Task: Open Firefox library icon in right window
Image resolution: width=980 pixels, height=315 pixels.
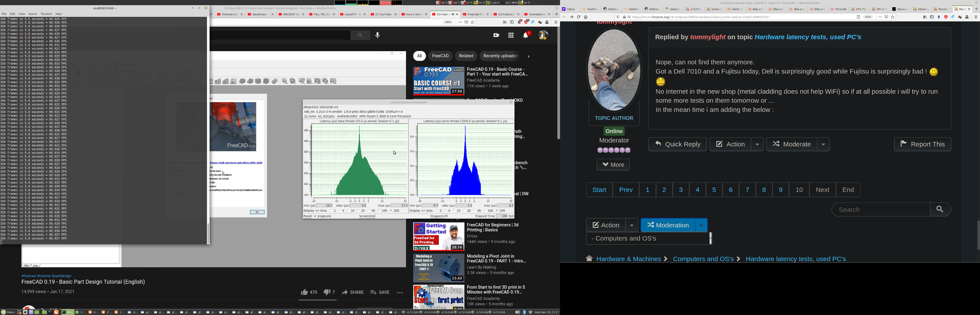Action: tap(925, 17)
